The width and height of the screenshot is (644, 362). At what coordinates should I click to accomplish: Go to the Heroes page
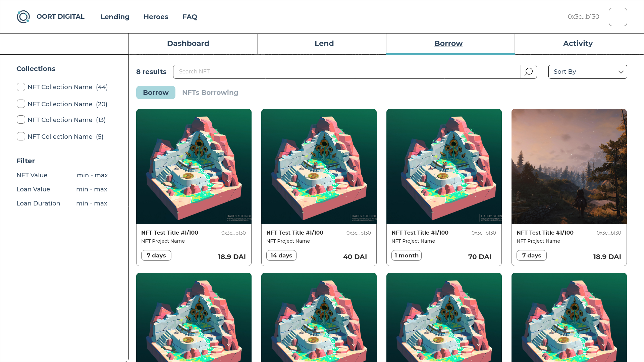pos(156,17)
